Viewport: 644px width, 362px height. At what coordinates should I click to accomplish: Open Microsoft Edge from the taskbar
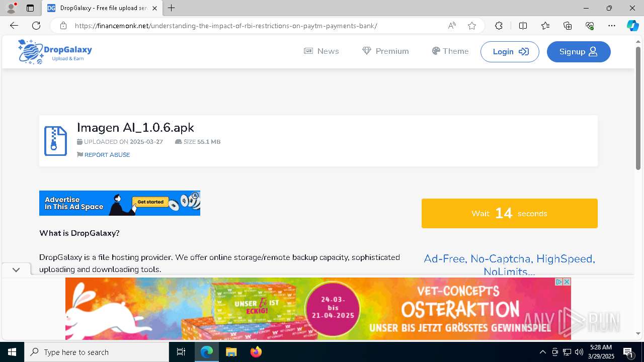click(207, 352)
